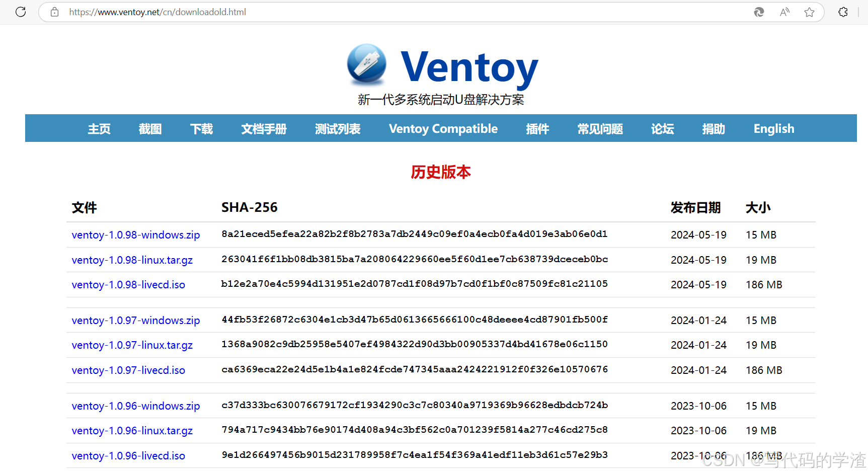
Task: Click the 19 MB size of 1.0.96-linux.tar.gz
Action: 761,431
